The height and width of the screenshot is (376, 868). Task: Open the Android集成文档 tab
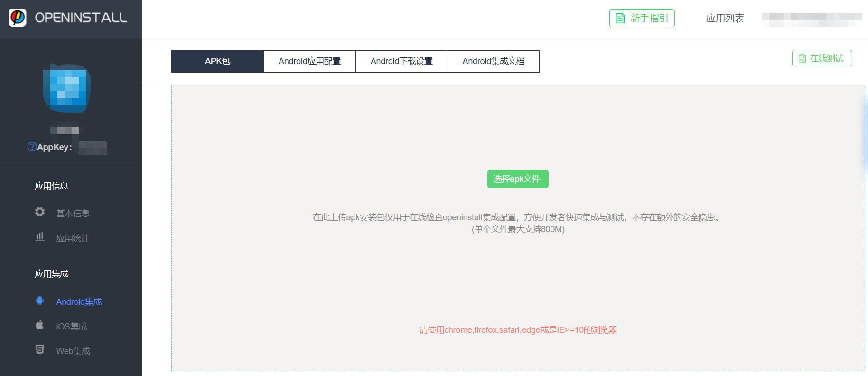click(x=494, y=61)
